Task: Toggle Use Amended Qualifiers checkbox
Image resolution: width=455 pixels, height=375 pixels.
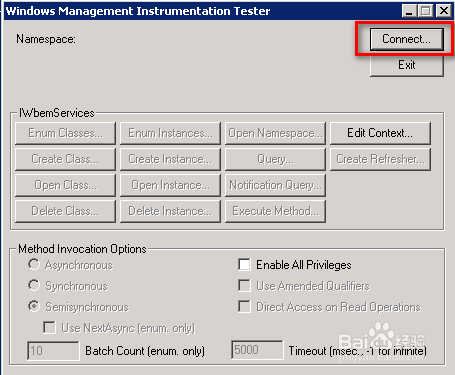Action: 244,286
